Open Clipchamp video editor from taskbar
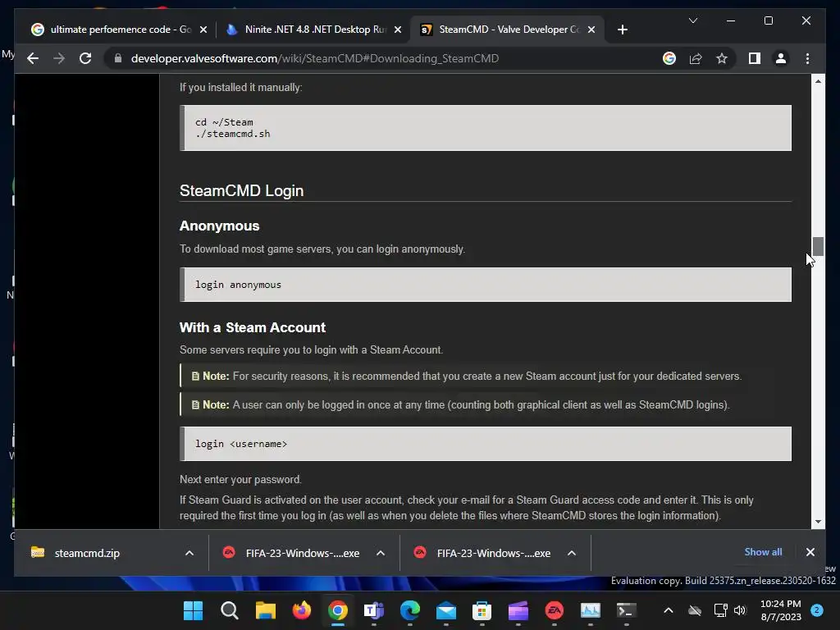This screenshot has height=630, width=840. coord(518,610)
